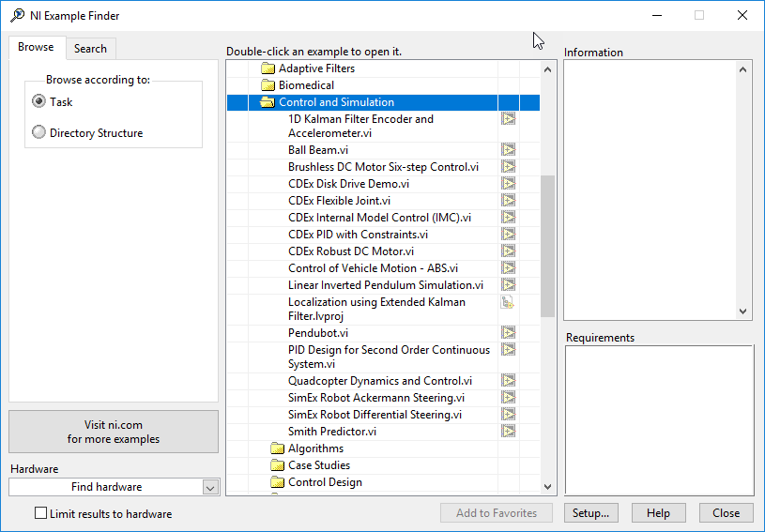
Task: Select the Task radio button
Action: coord(38,101)
